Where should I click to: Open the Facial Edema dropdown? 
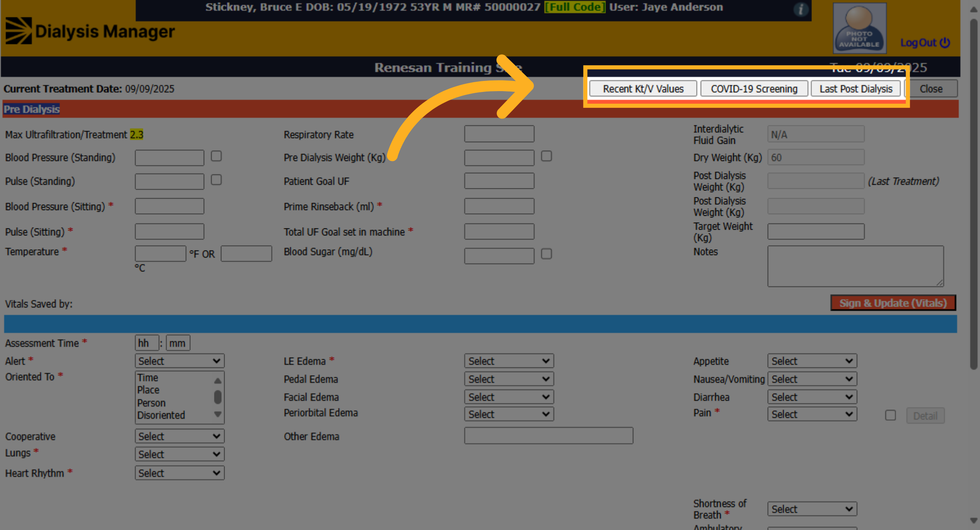pyautogui.click(x=509, y=397)
